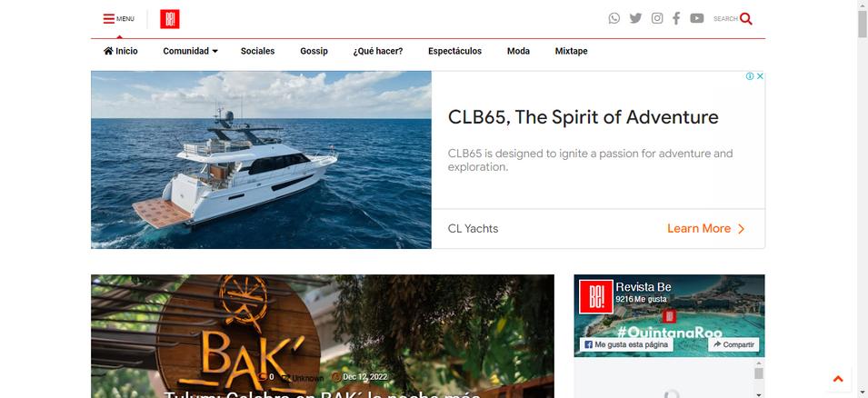Open the WhatsApp icon link

(614, 18)
